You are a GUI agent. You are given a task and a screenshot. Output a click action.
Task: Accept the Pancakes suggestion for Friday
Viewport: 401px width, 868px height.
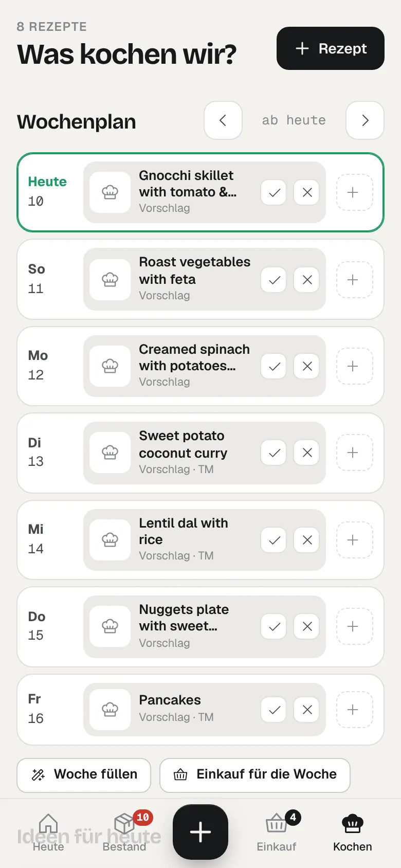tap(274, 710)
